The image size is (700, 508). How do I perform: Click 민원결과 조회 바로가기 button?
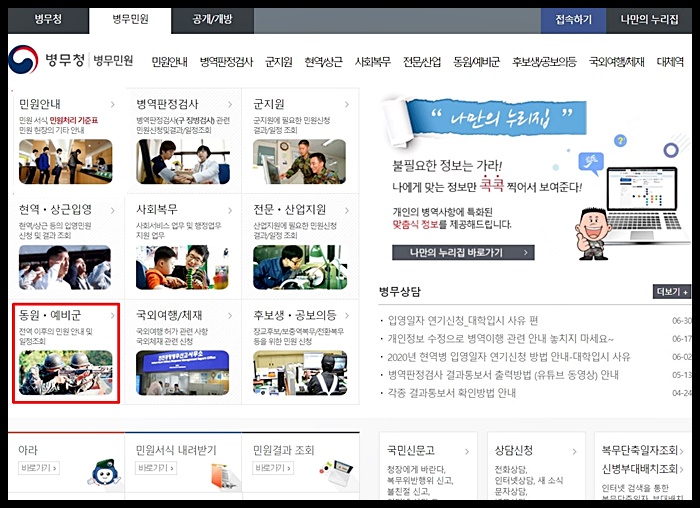pyautogui.click(x=273, y=468)
